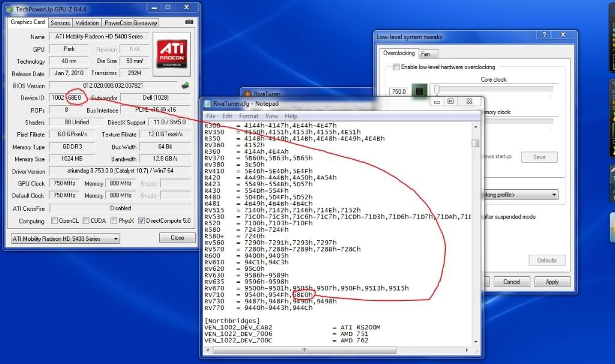The width and height of the screenshot is (615, 364).
Task: Click the ATI CrossFire Disabled field
Action: tap(120, 208)
